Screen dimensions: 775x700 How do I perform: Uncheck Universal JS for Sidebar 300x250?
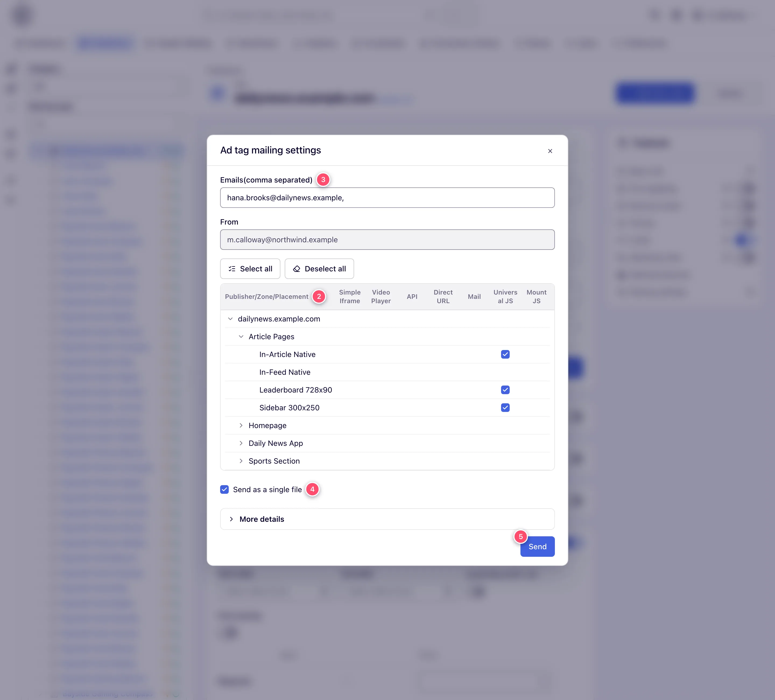pos(505,408)
